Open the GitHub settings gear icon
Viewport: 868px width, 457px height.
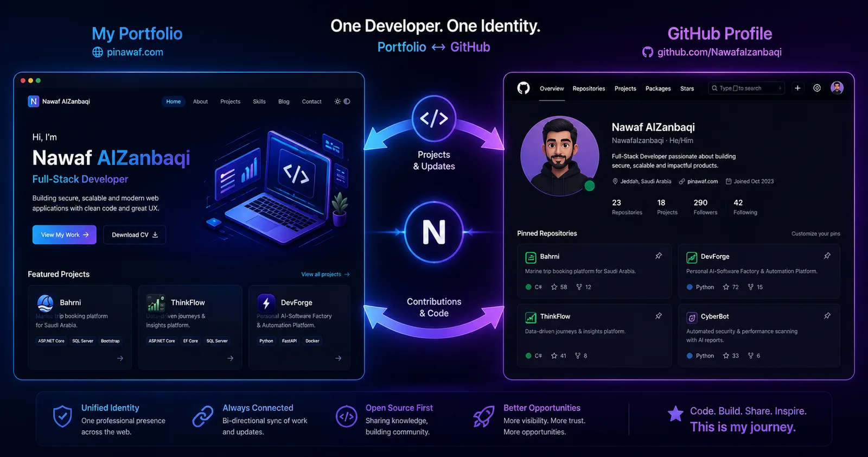[817, 88]
